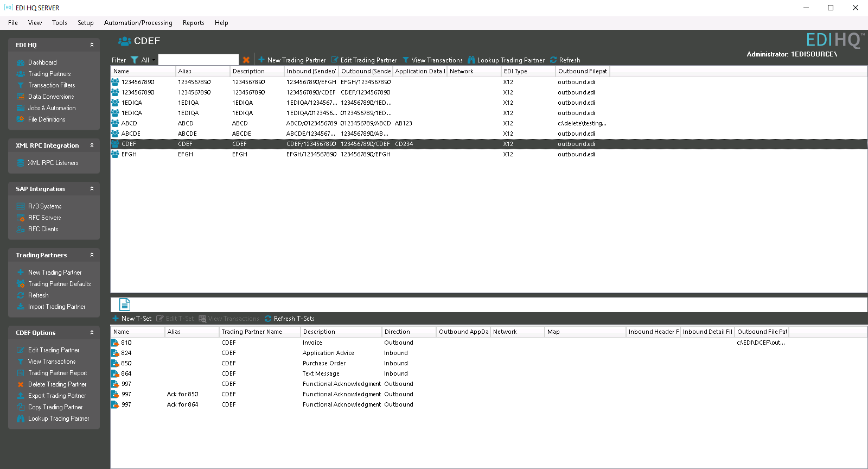Collapse the CDEF Options panel

(x=92, y=333)
